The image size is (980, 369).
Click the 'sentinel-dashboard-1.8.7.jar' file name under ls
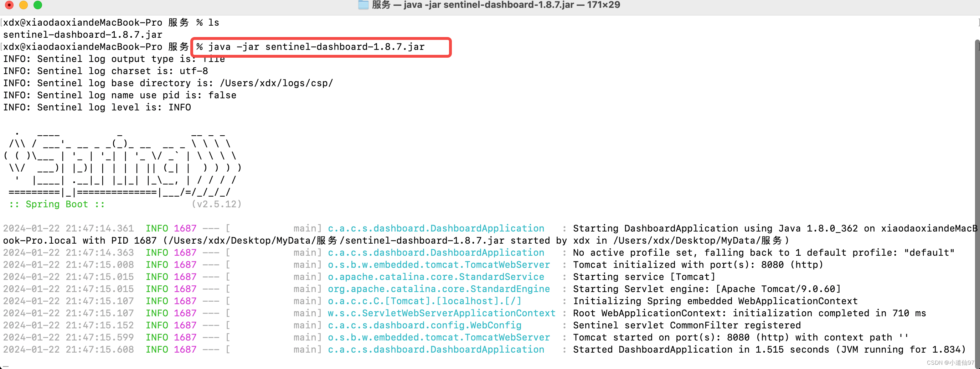click(83, 35)
